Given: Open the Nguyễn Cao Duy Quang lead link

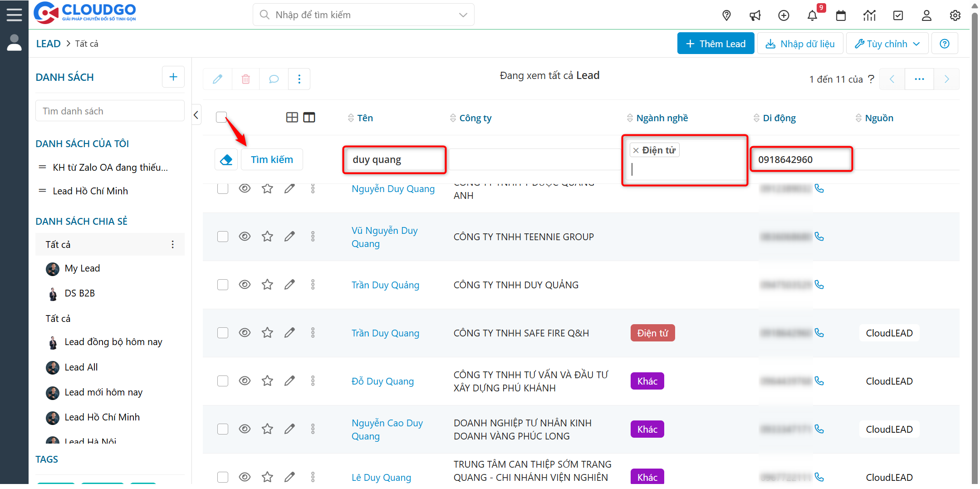Looking at the screenshot, I should (387, 429).
